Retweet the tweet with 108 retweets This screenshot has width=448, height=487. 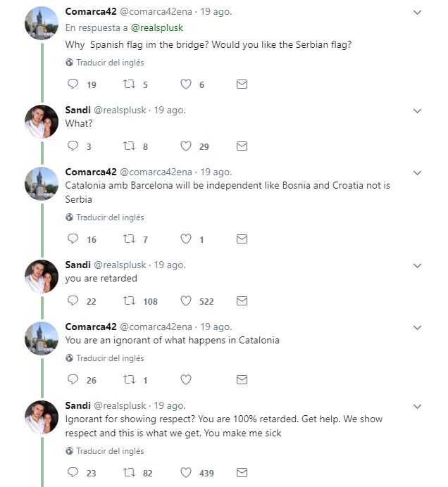pyautogui.click(x=129, y=301)
